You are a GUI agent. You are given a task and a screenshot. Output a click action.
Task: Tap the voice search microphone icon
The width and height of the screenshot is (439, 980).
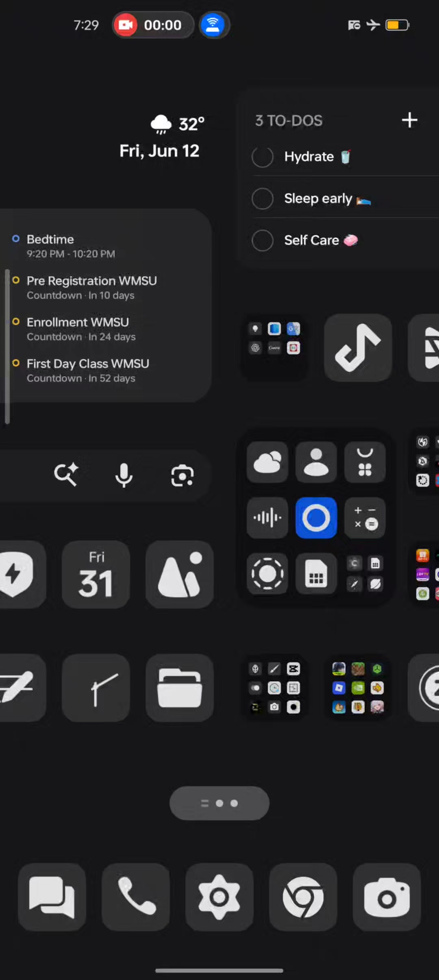click(x=124, y=475)
